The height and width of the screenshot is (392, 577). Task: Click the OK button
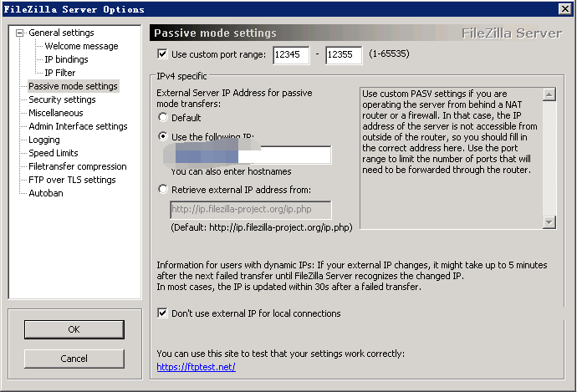tap(74, 329)
